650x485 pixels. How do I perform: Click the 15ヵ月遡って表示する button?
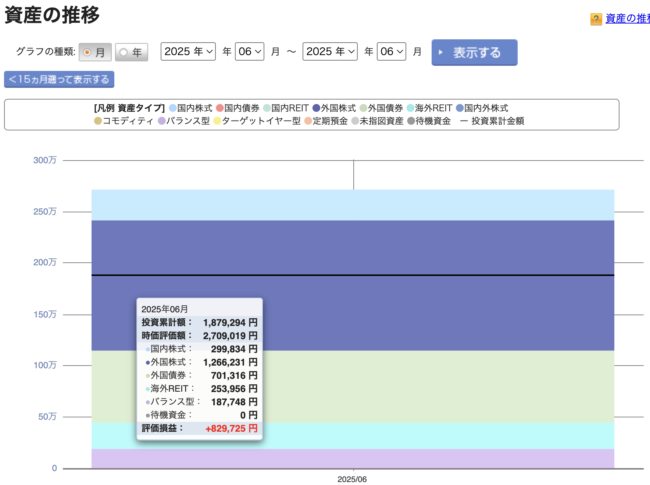pyautogui.click(x=60, y=79)
